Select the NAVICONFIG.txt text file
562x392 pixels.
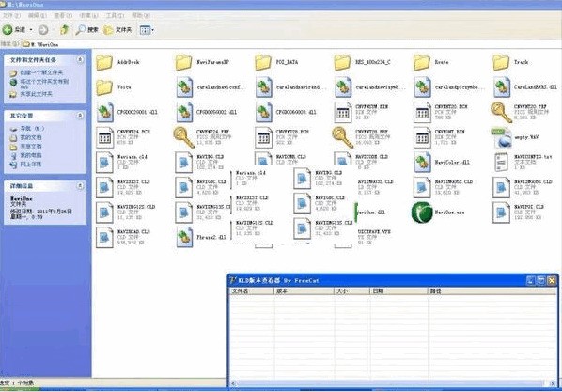501,162
